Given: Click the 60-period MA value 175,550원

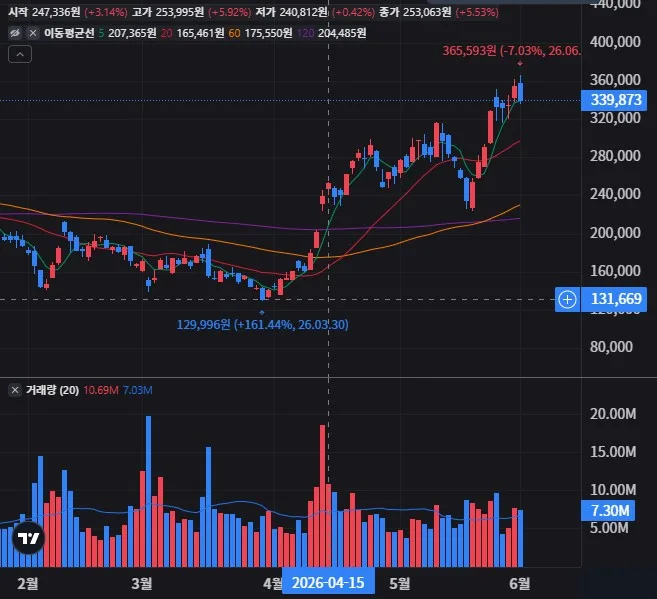Looking at the screenshot, I should coord(268,33).
